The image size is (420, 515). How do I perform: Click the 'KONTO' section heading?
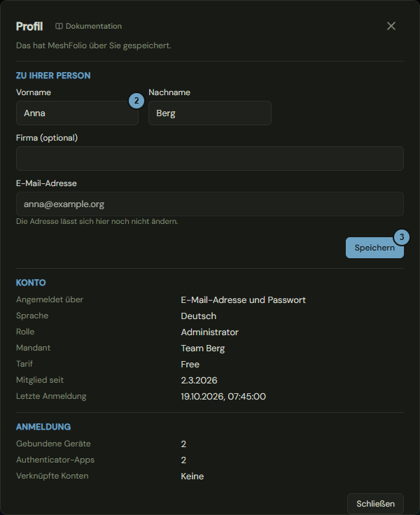pos(31,283)
